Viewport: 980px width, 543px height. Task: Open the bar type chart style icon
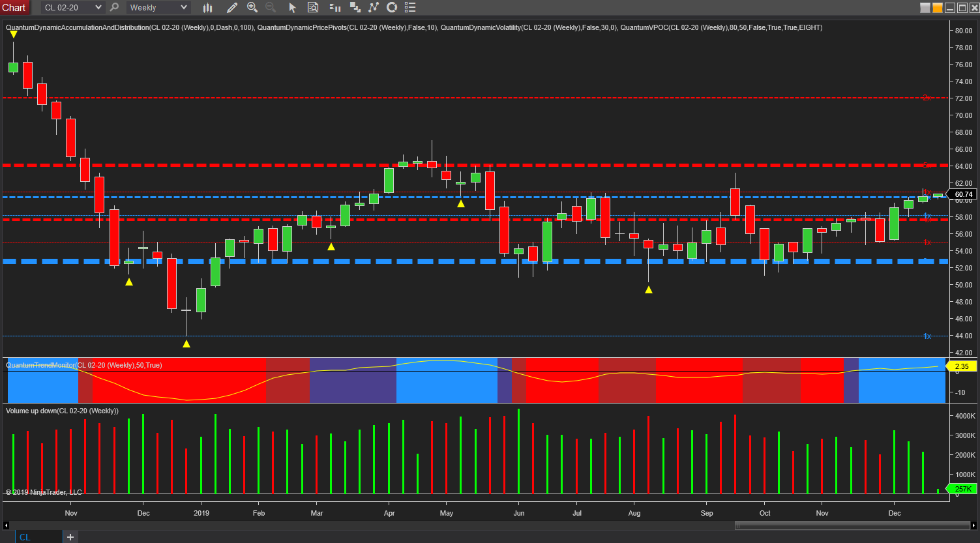tap(208, 8)
